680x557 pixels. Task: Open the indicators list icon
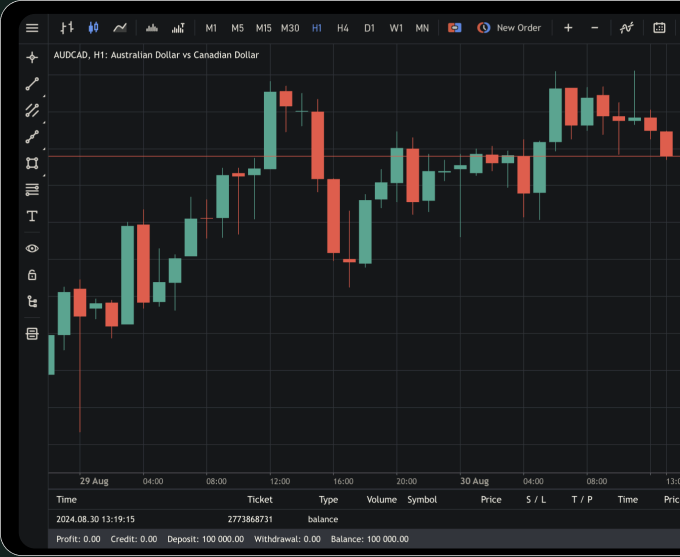click(x=626, y=28)
